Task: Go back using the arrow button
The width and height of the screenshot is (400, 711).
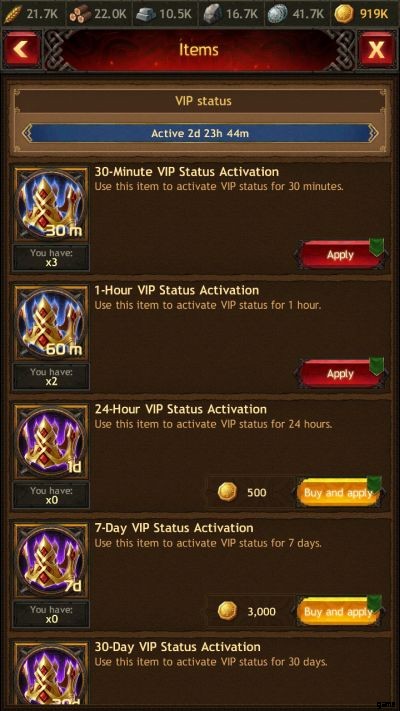Action: (x=21, y=49)
